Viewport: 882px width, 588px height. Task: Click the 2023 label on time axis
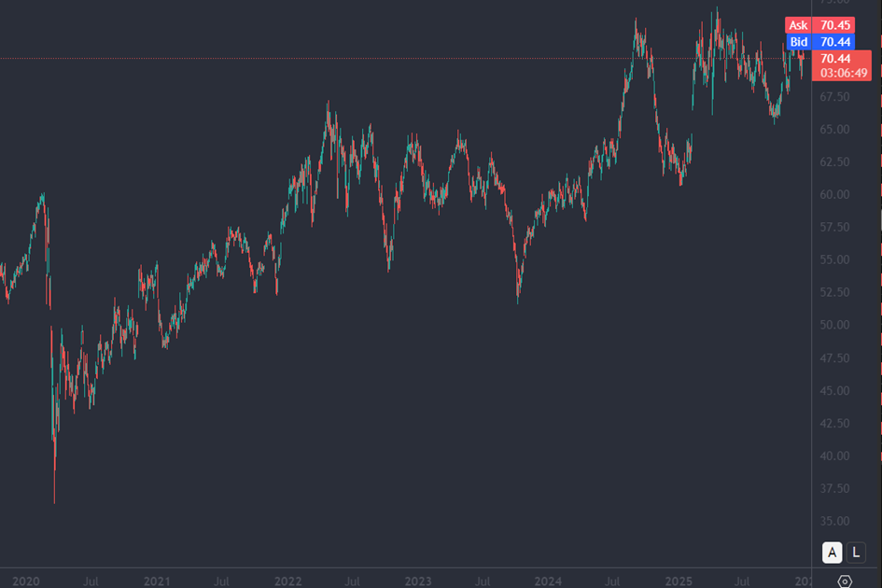[418, 581]
